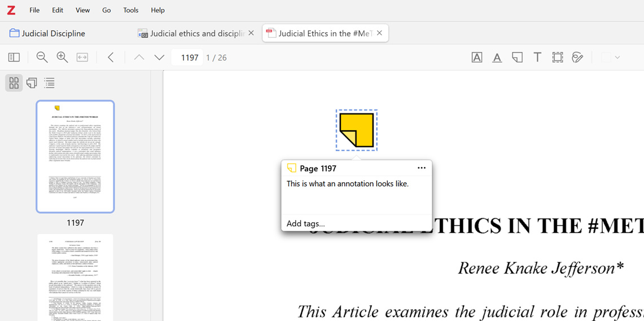
Task: Select the Highlight Text tool
Action: (x=477, y=58)
